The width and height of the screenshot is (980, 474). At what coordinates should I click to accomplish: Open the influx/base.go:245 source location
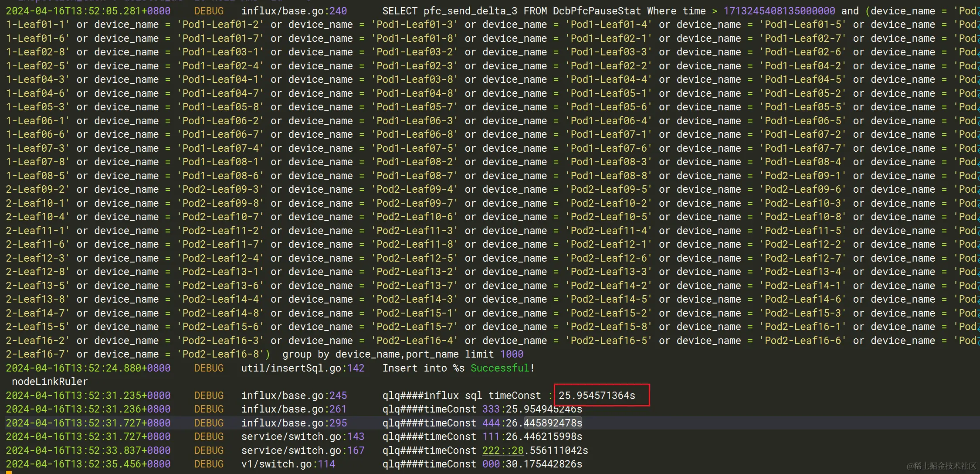pyautogui.click(x=294, y=396)
